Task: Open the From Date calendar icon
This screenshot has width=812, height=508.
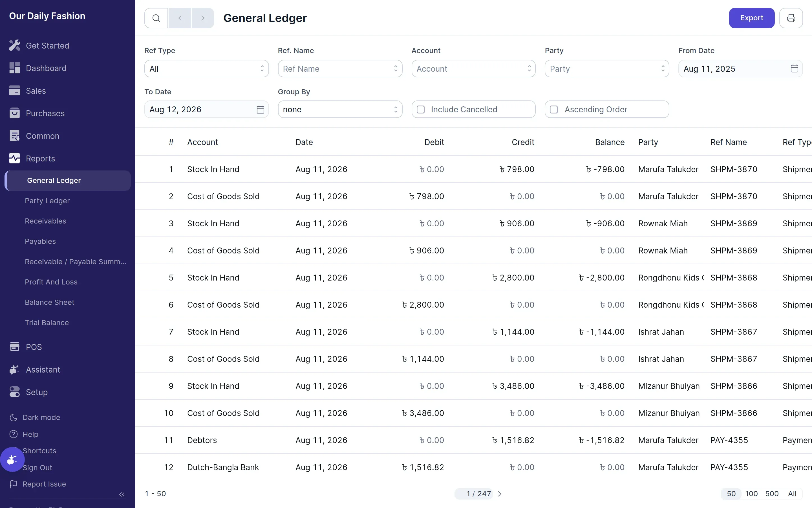Action: [794, 69]
